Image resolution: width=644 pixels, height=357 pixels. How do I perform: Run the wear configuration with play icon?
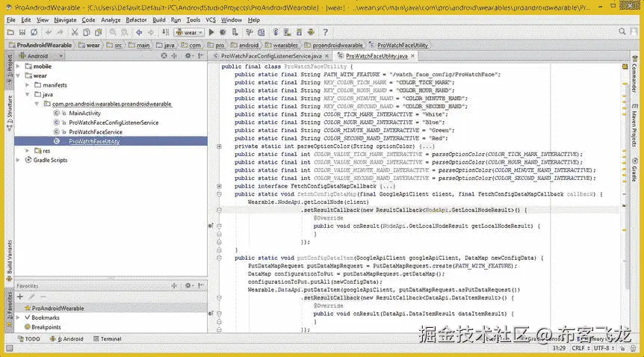tap(211, 32)
